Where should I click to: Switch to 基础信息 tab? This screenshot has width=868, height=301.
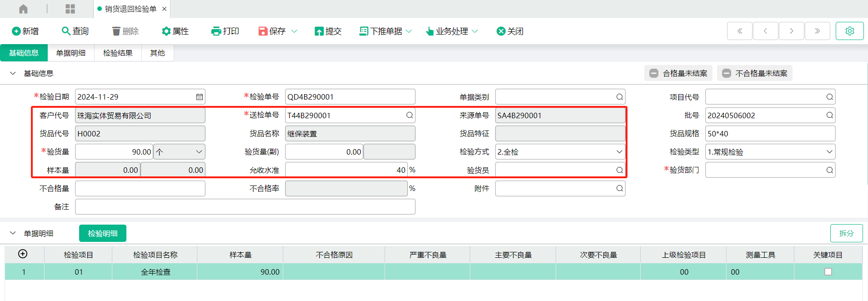coord(24,53)
